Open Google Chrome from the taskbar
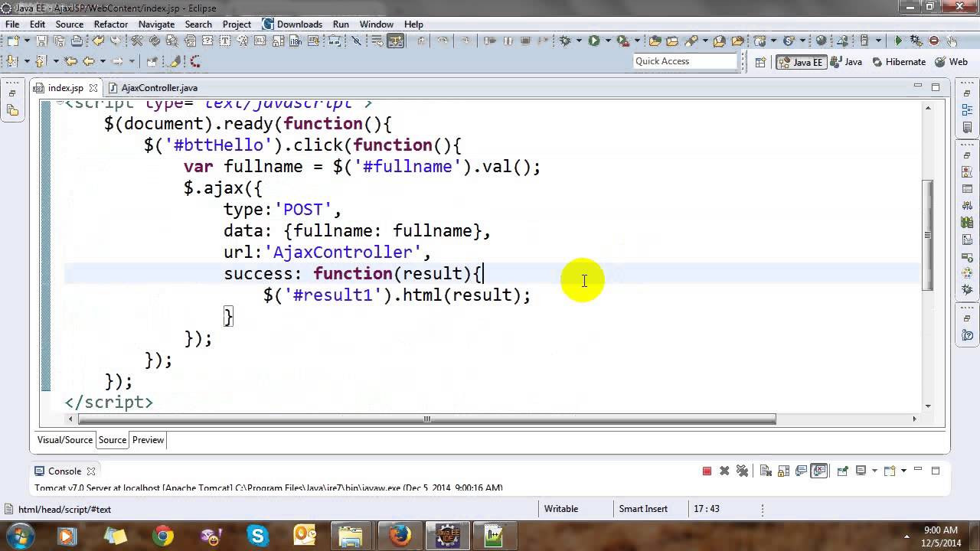 click(x=162, y=536)
